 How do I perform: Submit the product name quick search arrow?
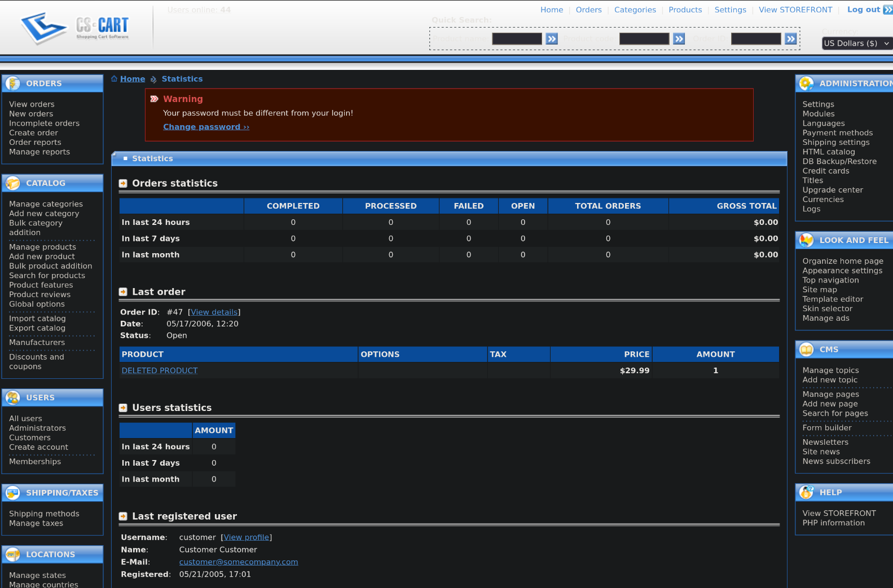coord(552,39)
